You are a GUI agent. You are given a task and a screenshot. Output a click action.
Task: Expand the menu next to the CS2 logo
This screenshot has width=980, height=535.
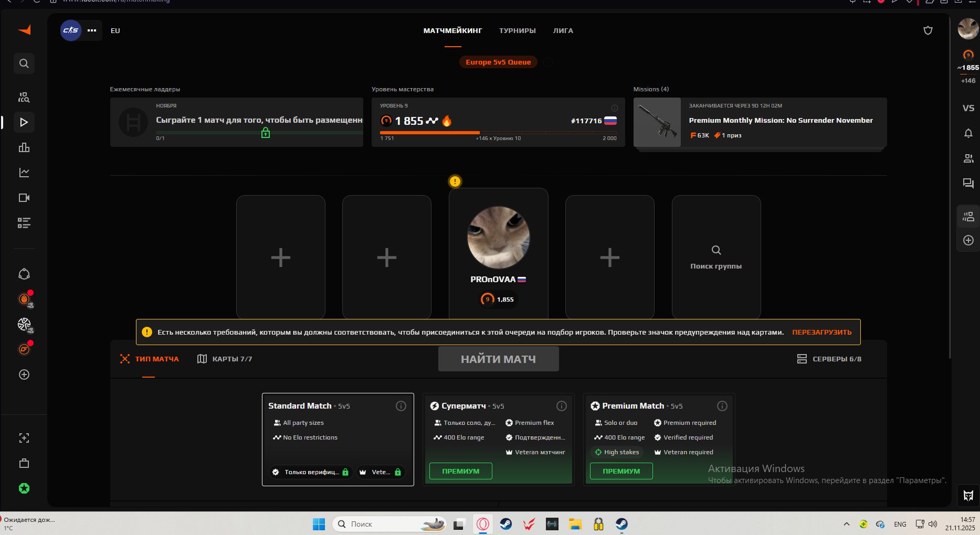[x=92, y=30]
